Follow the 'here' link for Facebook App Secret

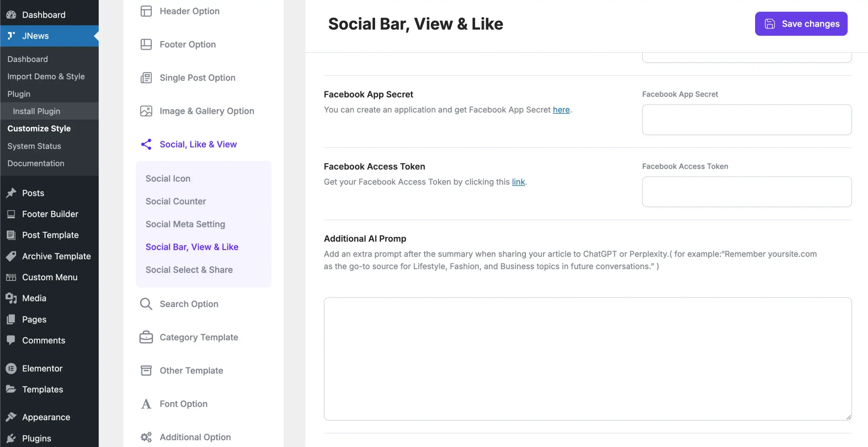pyautogui.click(x=561, y=110)
